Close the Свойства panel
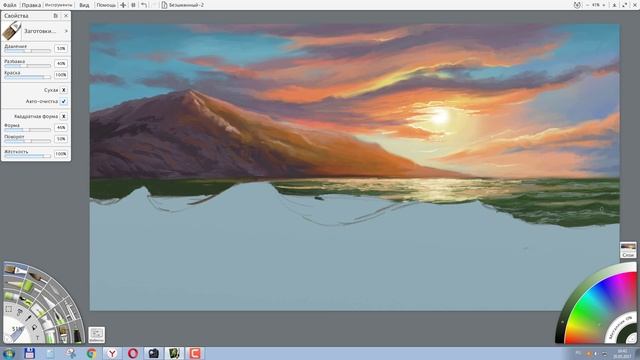The height and width of the screenshot is (360, 640). (x=66, y=16)
